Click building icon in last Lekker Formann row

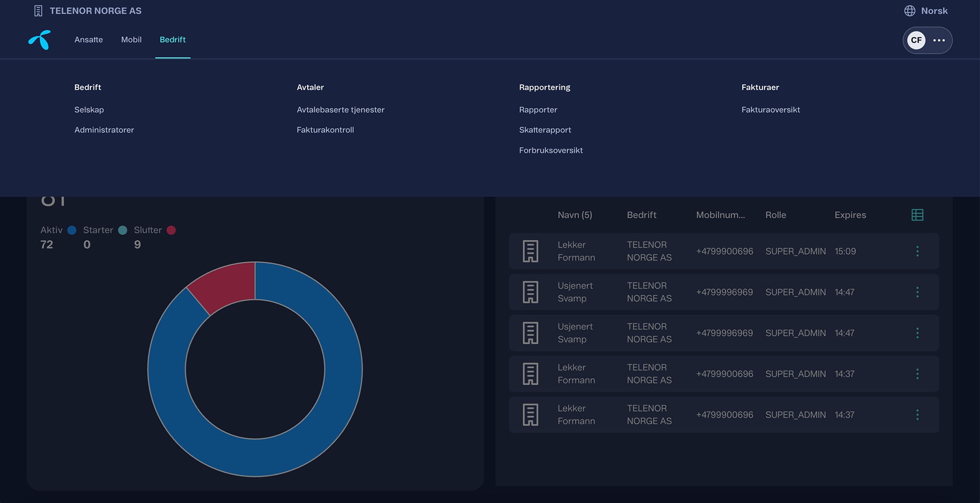point(530,415)
